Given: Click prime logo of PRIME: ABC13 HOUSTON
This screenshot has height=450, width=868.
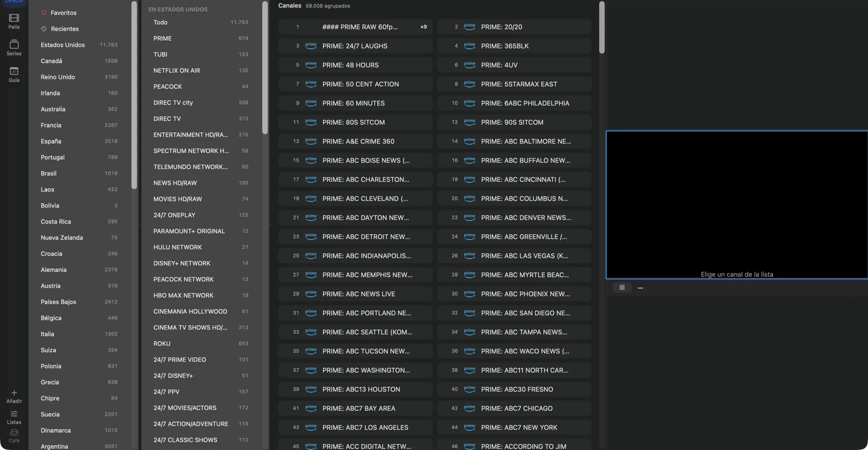Looking at the screenshot, I should [311, 389].
